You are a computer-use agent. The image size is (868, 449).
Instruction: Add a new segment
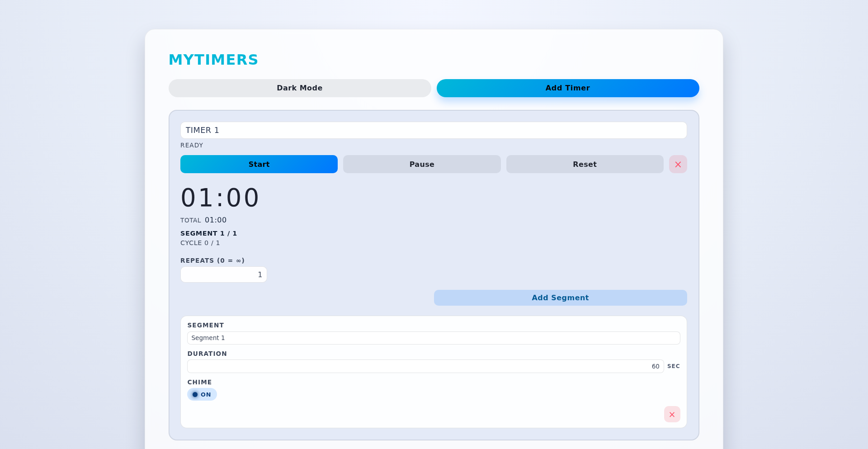[561, 298]
